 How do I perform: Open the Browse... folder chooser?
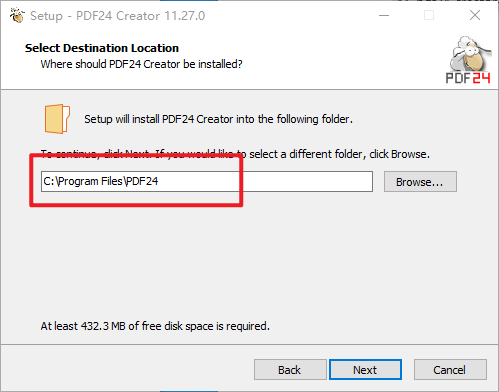(420, 182)
